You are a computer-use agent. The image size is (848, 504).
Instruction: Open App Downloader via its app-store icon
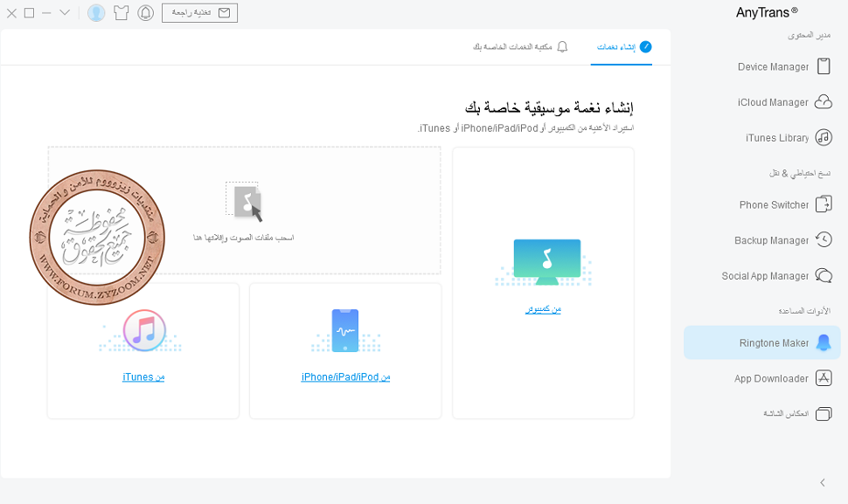click(824, 378)
